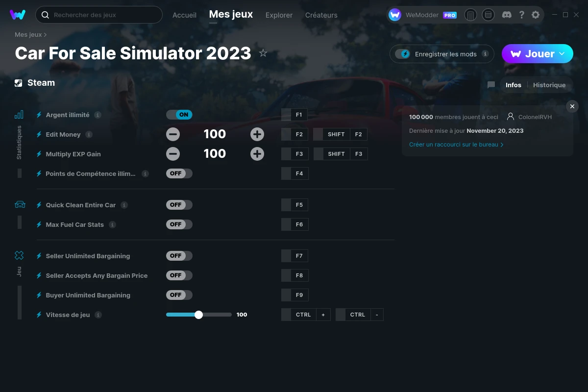588x392 pixels.
Task: Select the Statistiques category icon
Action: [x=19, y=115]
